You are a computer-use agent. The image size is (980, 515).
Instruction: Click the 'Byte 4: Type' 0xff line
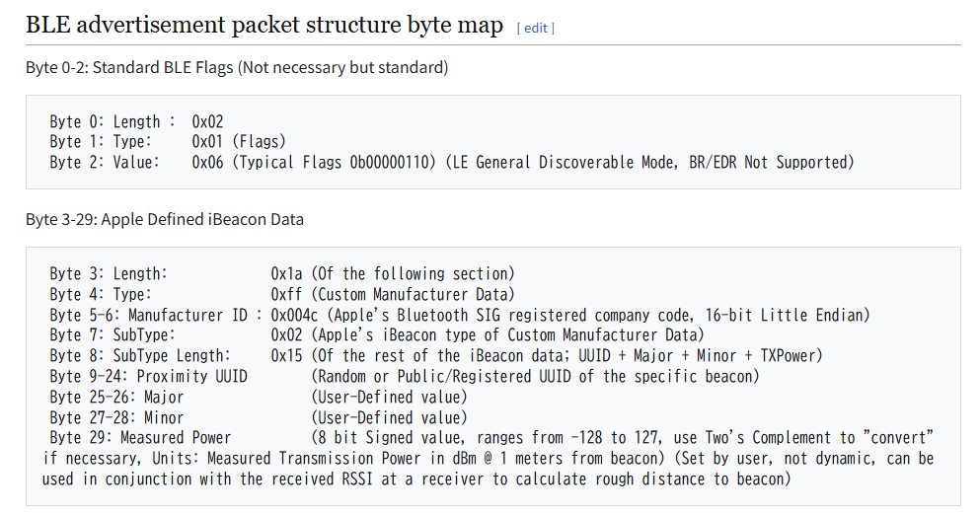281,294
